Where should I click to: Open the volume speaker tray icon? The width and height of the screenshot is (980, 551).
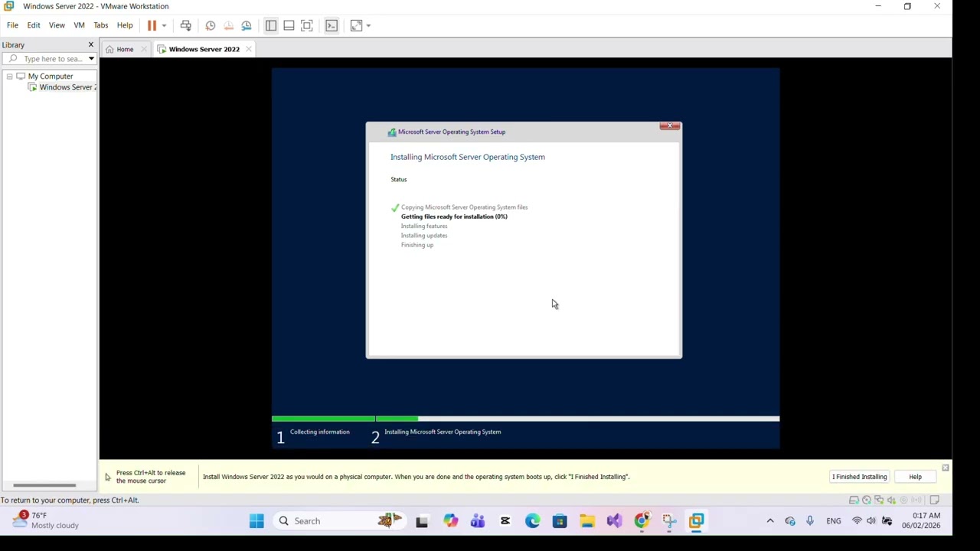pyautogui.click(x=871, y=521)
